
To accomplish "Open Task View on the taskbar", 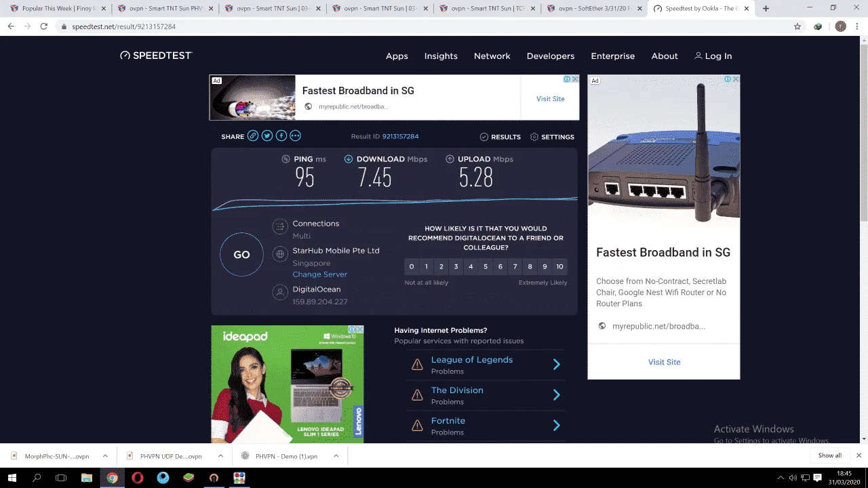I will (x=61, y=478).
